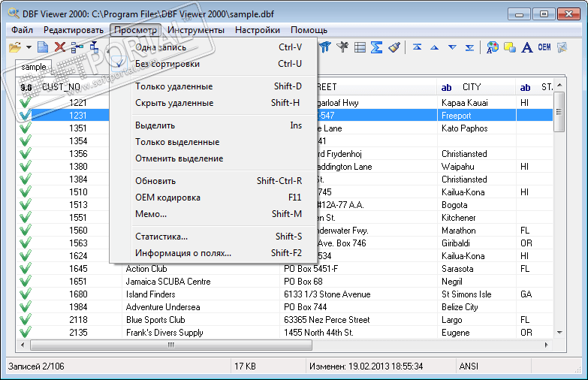The height and width of the screenshot is (380, 588).
Task: Click the vertical scrollbar down arrow
Action: point(559,333)
